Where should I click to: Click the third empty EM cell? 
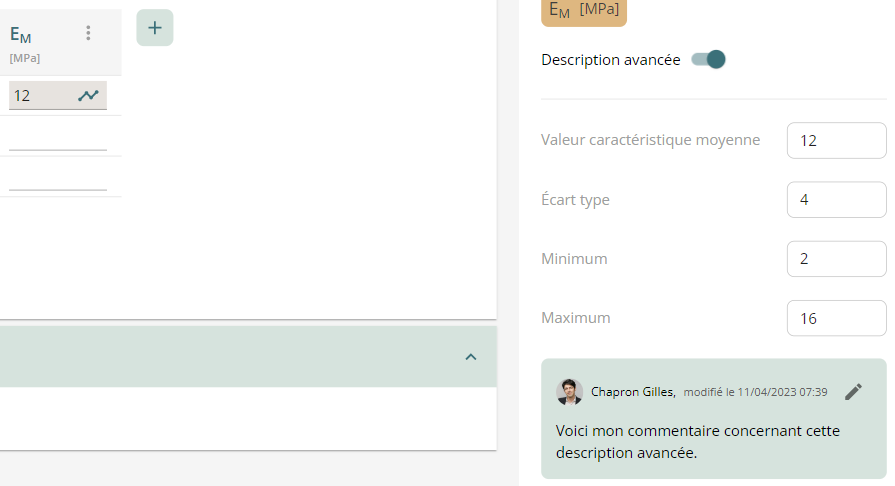point(58,176)
